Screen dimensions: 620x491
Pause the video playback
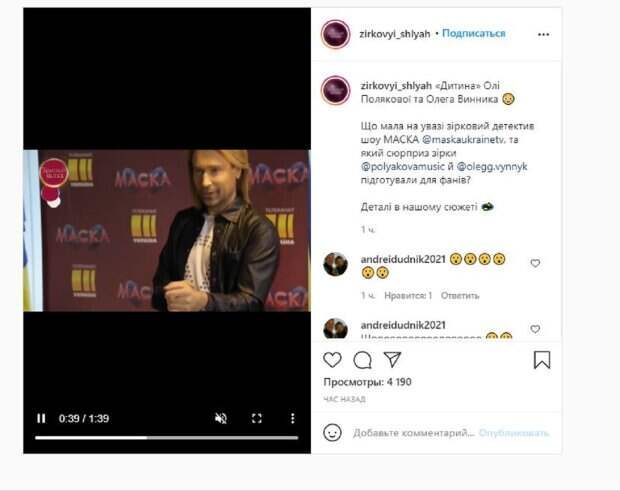click(x=41, y=418)
